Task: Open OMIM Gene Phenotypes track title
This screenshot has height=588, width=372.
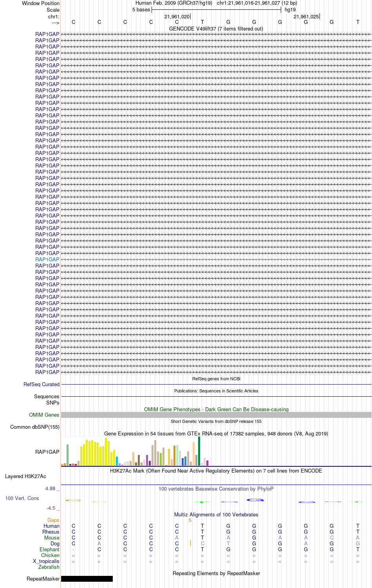Action: pos(216,409)
